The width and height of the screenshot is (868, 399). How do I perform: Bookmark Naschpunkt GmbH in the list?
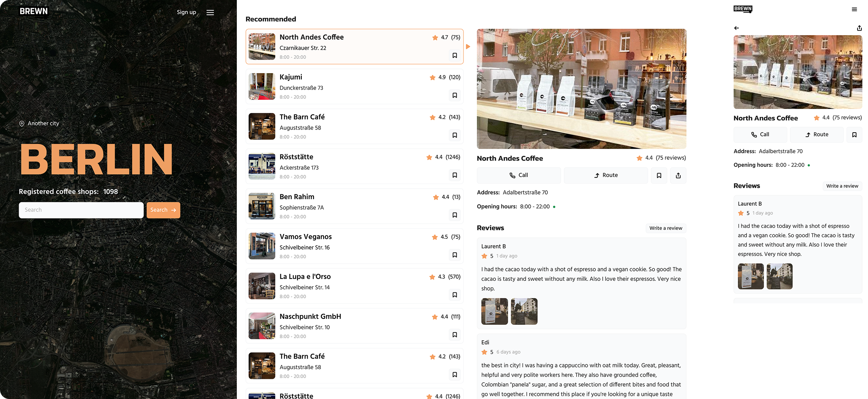point(455,335)
